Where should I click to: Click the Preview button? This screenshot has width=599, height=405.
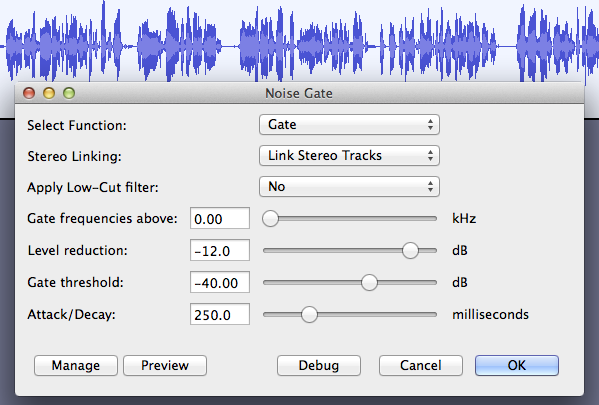(165, 366)
